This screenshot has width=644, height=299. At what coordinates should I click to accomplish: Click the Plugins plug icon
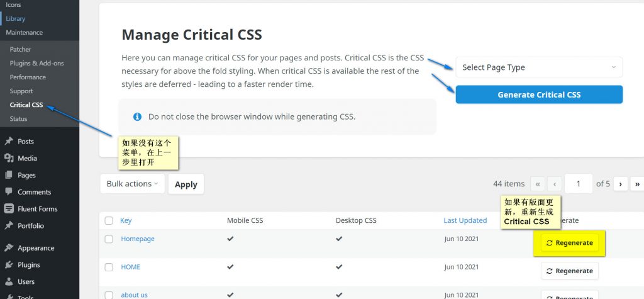click(9, 265)
